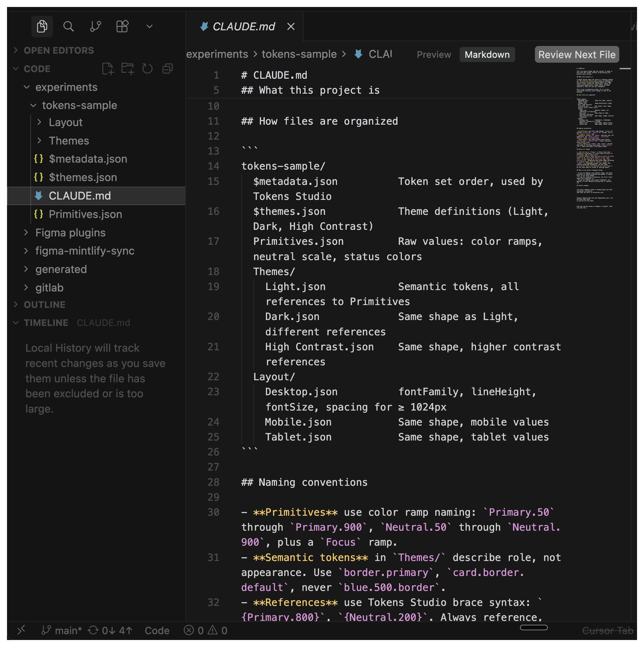Switch to Markdown mode
This screenshot has width=644, height=647.
pyautogui.click(x=487, y=55)
